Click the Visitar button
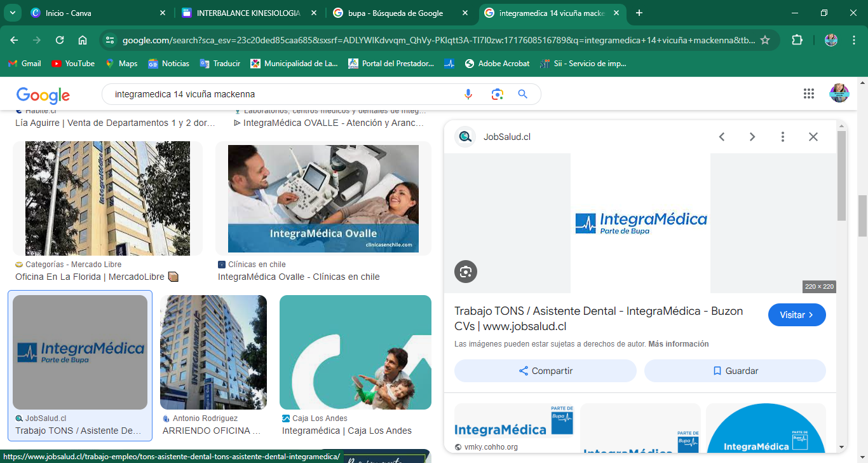This screenshot has width=868, height=463. (x=797, y=315)
